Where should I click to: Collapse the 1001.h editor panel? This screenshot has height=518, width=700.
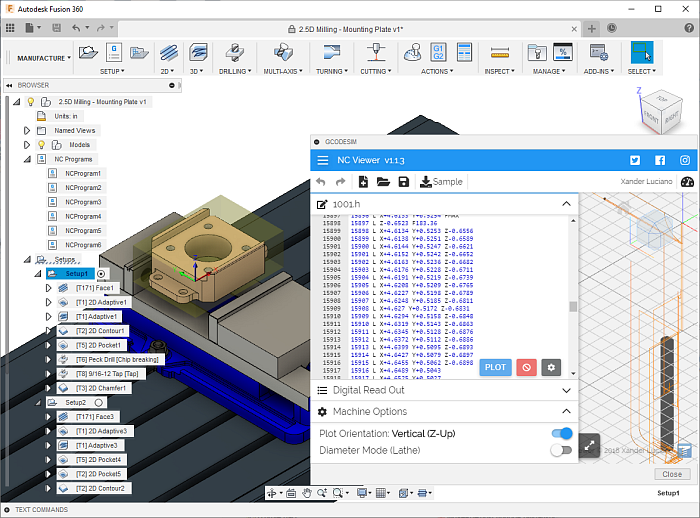click(566, 204)
